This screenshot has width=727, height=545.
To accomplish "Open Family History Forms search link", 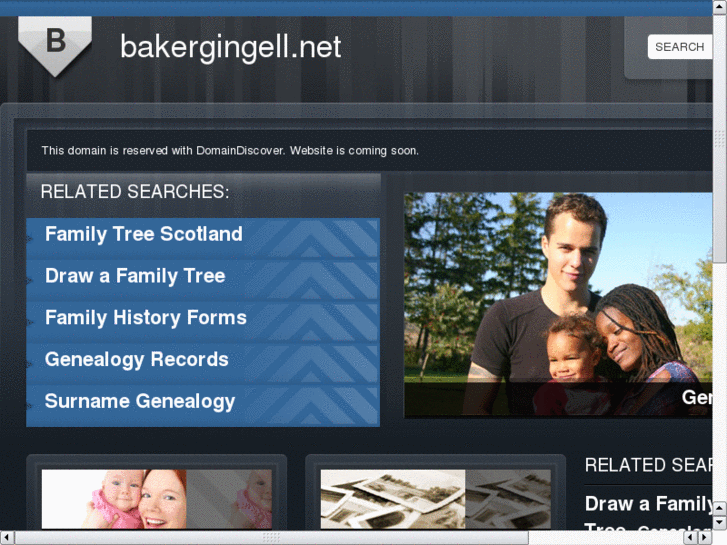I will pos(146,318).
